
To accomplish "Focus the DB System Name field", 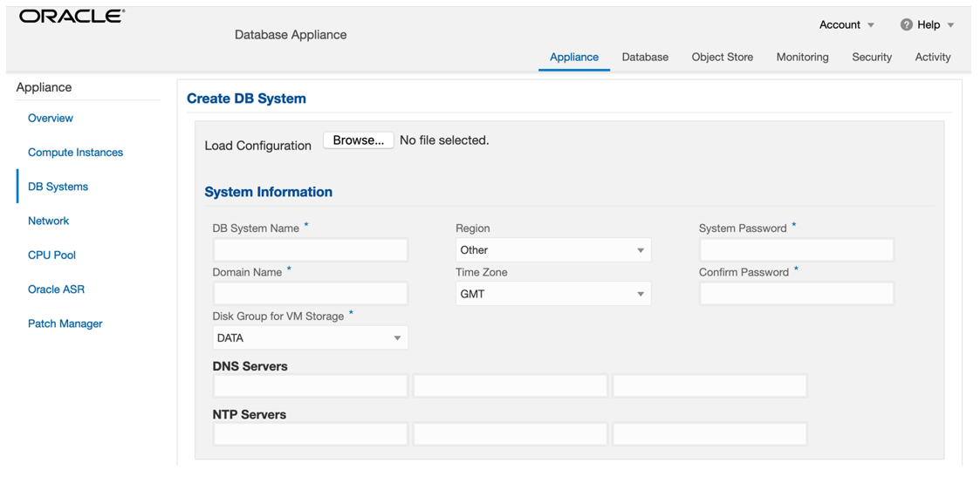I will tap(310, 250).
